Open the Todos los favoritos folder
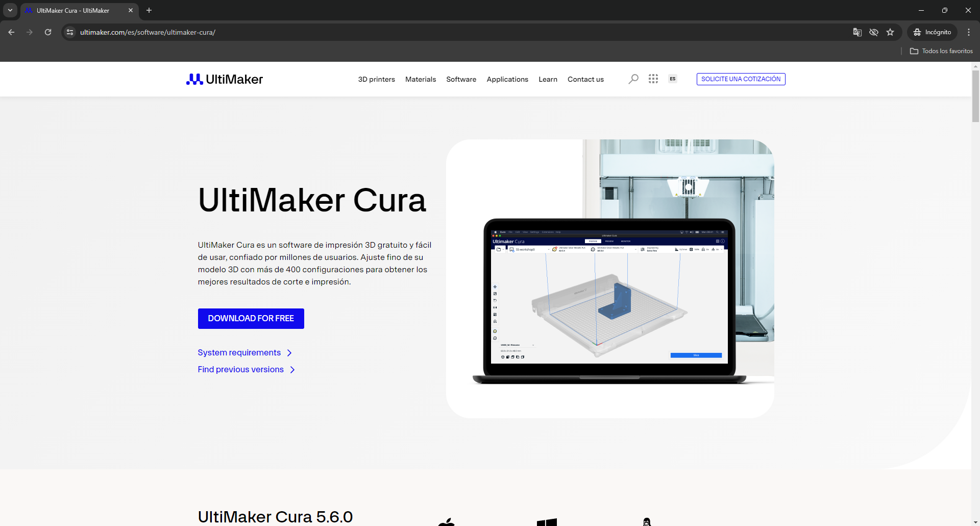The height and width of the screenshot is (526, 980). (x=942, y=51)
